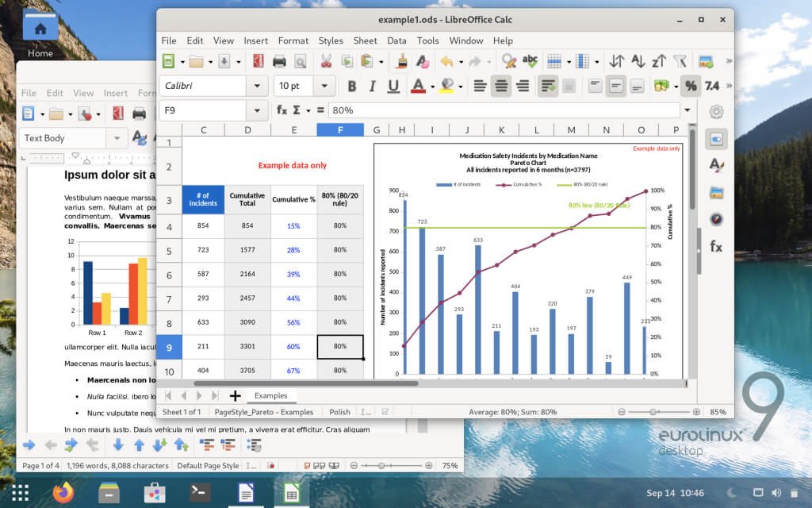This screenshot has height=508, width=812.
Task: Select the AutoFilter icon in the toolbar
Action: [x=680, y=60]
